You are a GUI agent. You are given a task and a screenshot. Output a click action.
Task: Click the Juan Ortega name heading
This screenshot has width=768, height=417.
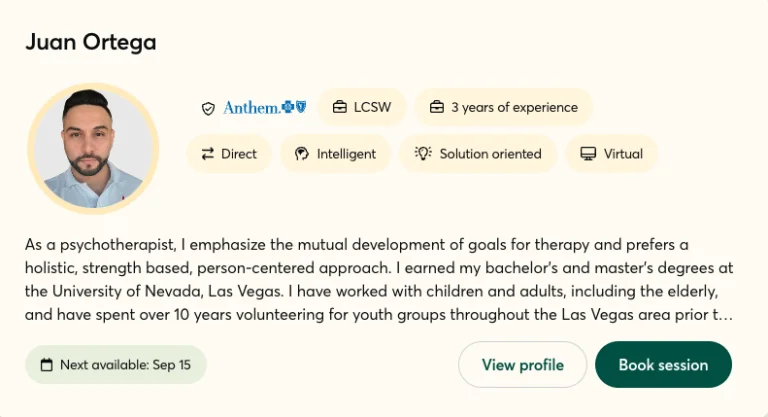coord(90,42)
